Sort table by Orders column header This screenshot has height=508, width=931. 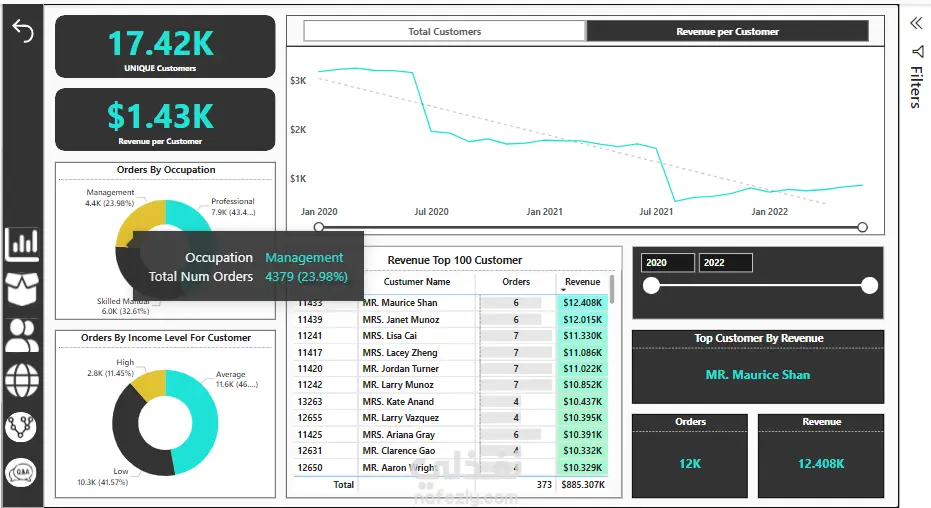click(x=516, y=282)
